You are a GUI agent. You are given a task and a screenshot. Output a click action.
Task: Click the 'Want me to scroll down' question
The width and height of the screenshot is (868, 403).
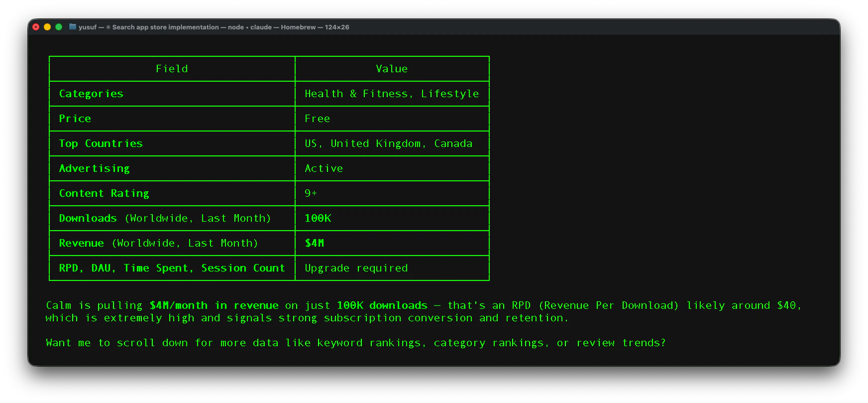356,343
